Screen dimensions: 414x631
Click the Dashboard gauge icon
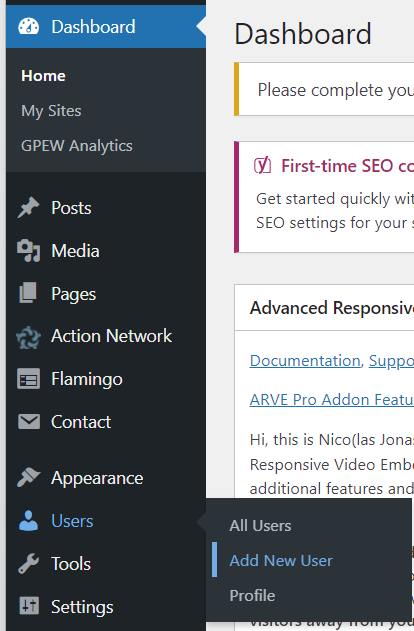[x=29, y=27]
